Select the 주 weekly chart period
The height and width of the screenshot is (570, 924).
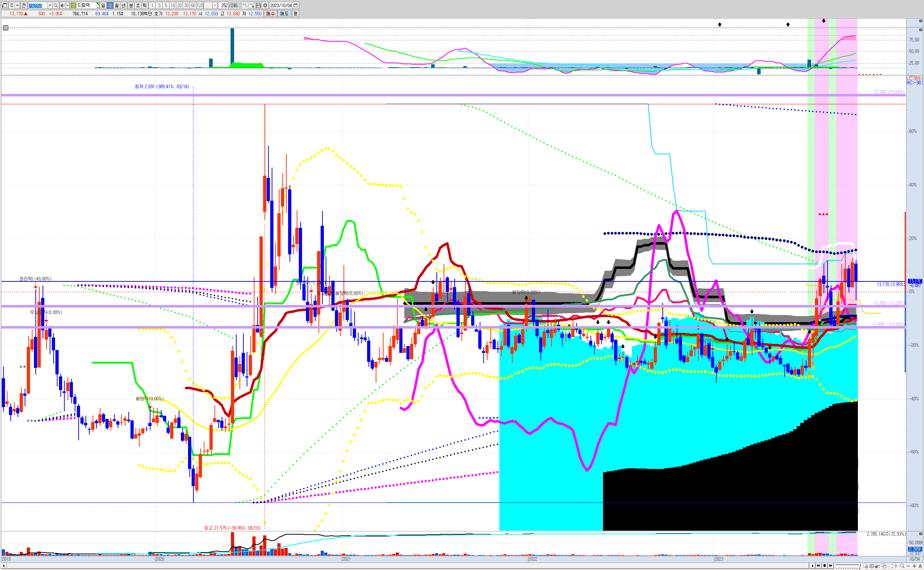[110, 5]
